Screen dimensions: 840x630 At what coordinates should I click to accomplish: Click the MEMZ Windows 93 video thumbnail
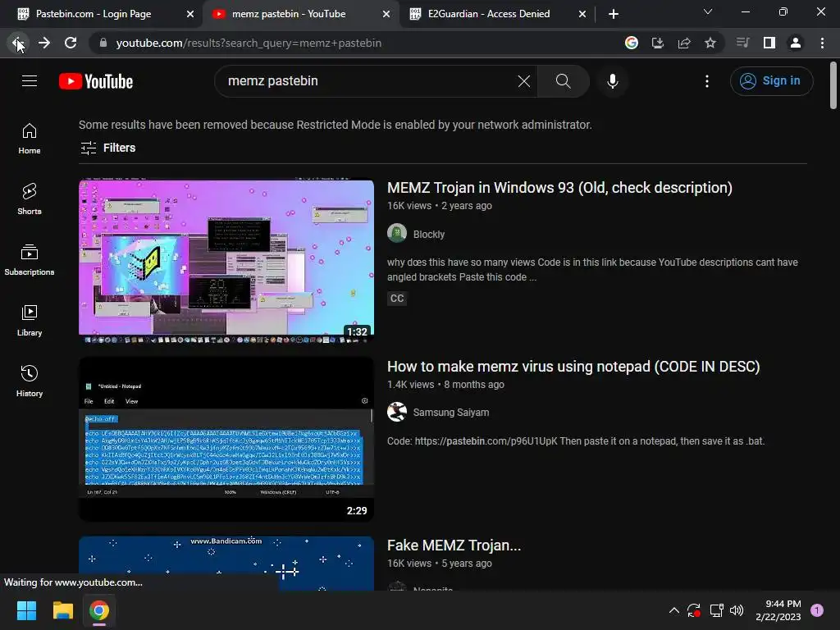tap(226, 261)
